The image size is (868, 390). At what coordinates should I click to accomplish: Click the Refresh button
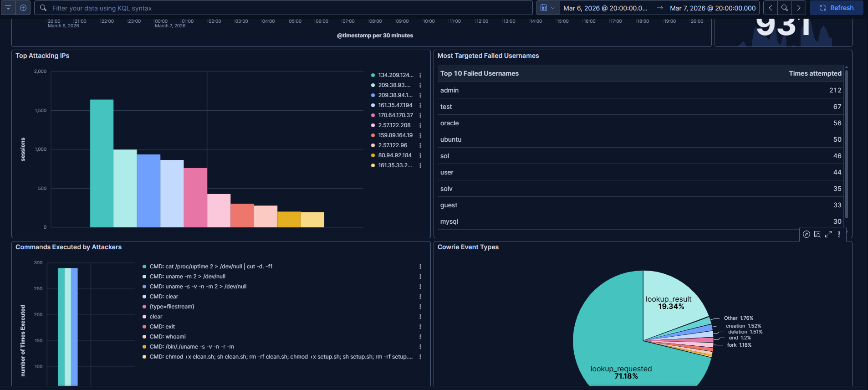click(x=836, y=8)
